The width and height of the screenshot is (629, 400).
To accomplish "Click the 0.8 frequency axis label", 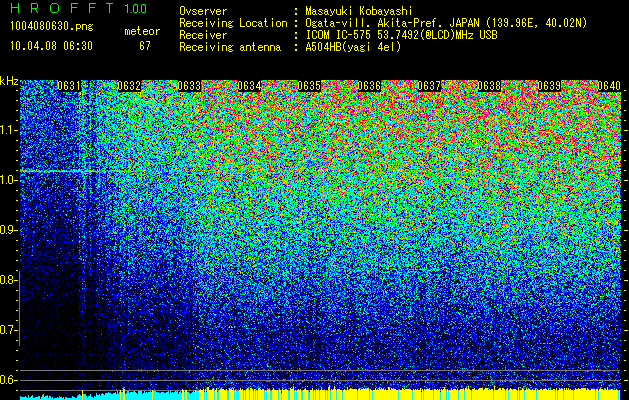I will click(9, 280).
